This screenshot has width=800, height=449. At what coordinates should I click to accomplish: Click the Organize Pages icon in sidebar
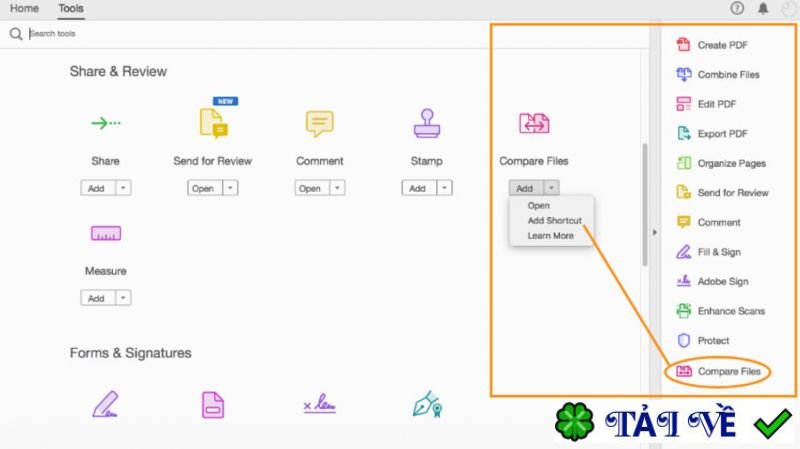(x=684, y=163)
